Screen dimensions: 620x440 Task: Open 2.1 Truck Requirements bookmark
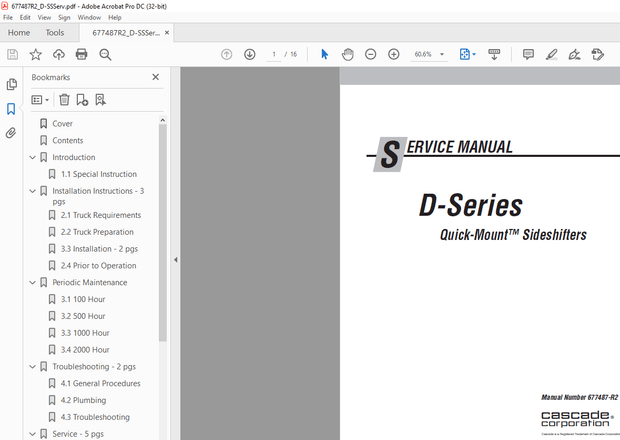(101, 215)
